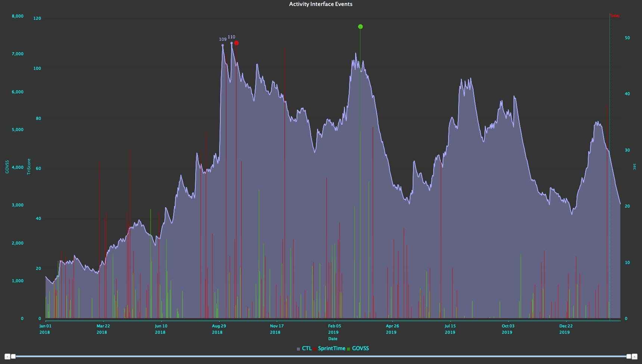Click the Mar 22 2018 date label
This screenshot has width=642, height=364.
[x=103, y=329]
